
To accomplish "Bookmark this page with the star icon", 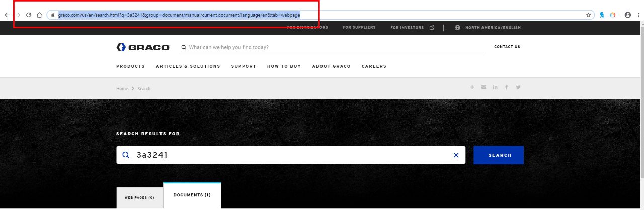I will (588, 15).
